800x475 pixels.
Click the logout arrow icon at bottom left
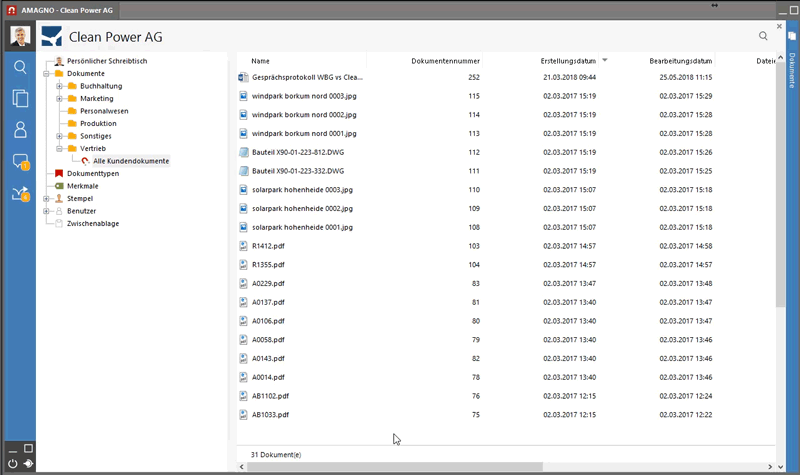pyautogui.click(x=29, y=463)
